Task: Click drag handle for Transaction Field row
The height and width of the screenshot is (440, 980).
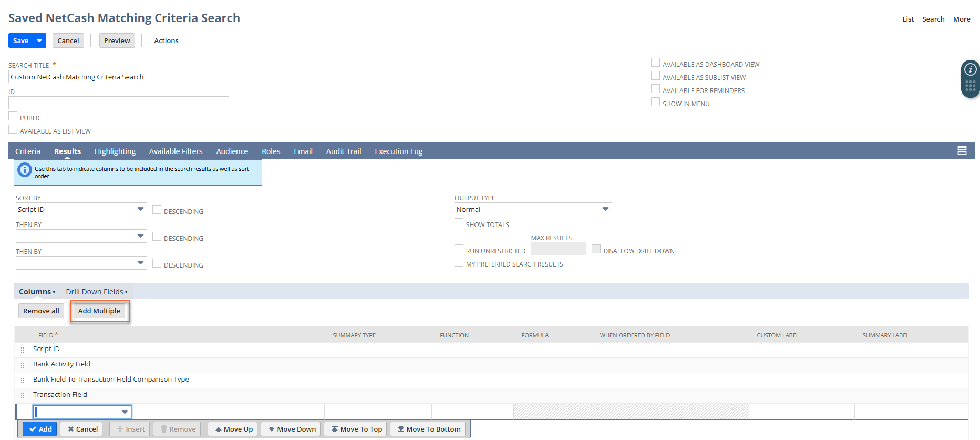Action: pos(23,395)
